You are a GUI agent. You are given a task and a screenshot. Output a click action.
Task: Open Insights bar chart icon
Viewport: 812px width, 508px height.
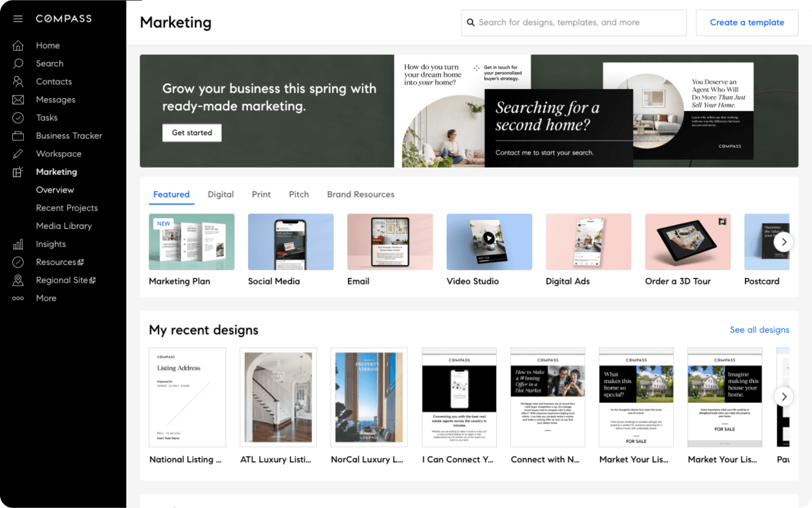[18, 244]
